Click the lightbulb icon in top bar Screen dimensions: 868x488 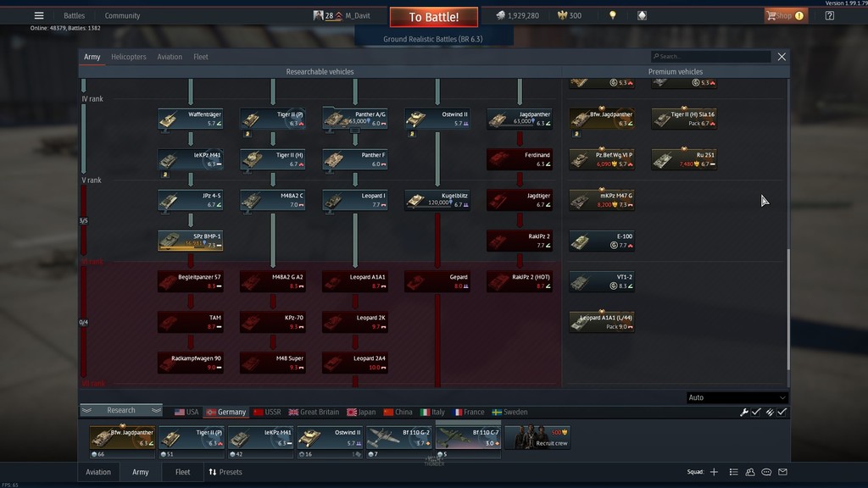tap(612, 15)
